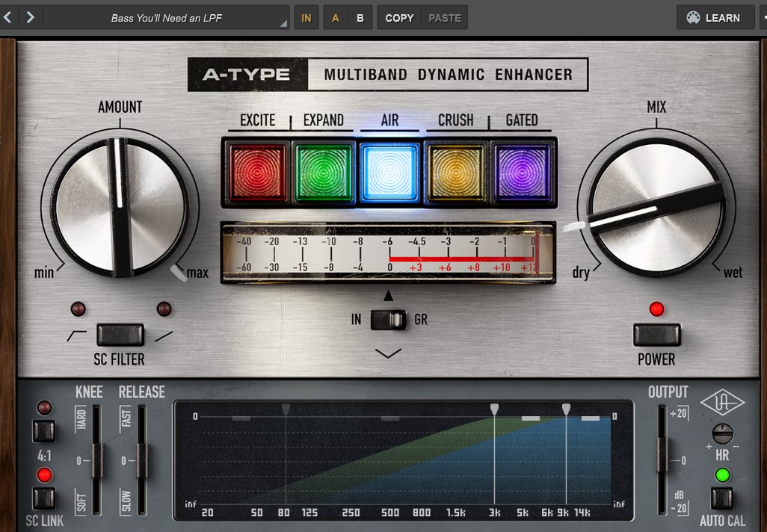Click the OUTPUT level slider handle
Image resolution: width=767 pixels, height=532 pixels.
click(662, 455)
